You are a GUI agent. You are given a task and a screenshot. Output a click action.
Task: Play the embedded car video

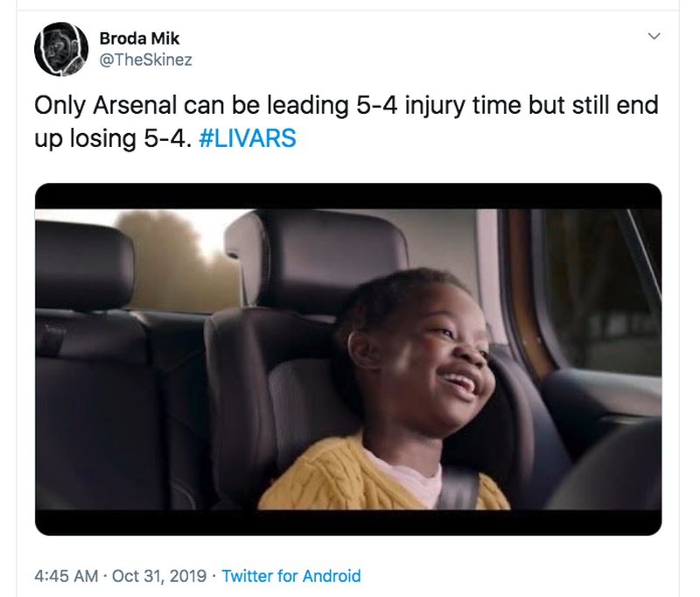pos(347,359)
